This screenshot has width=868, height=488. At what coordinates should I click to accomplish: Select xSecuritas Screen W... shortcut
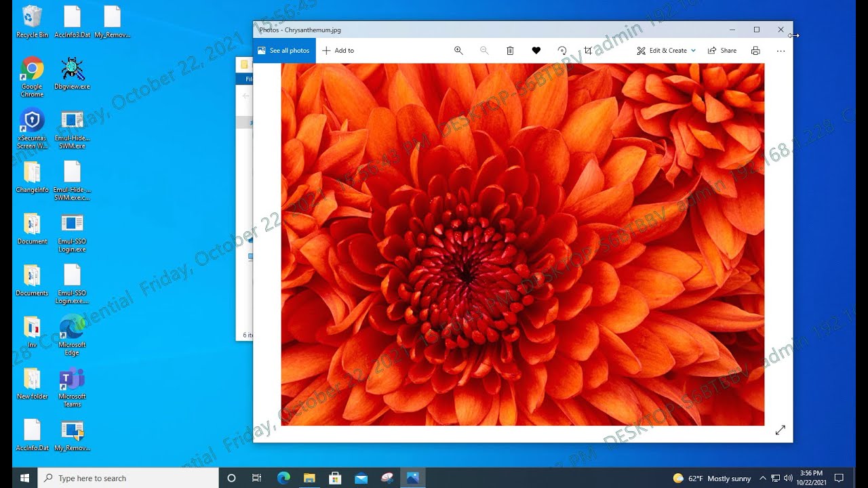pyautogui.click(x=32, y=129)
